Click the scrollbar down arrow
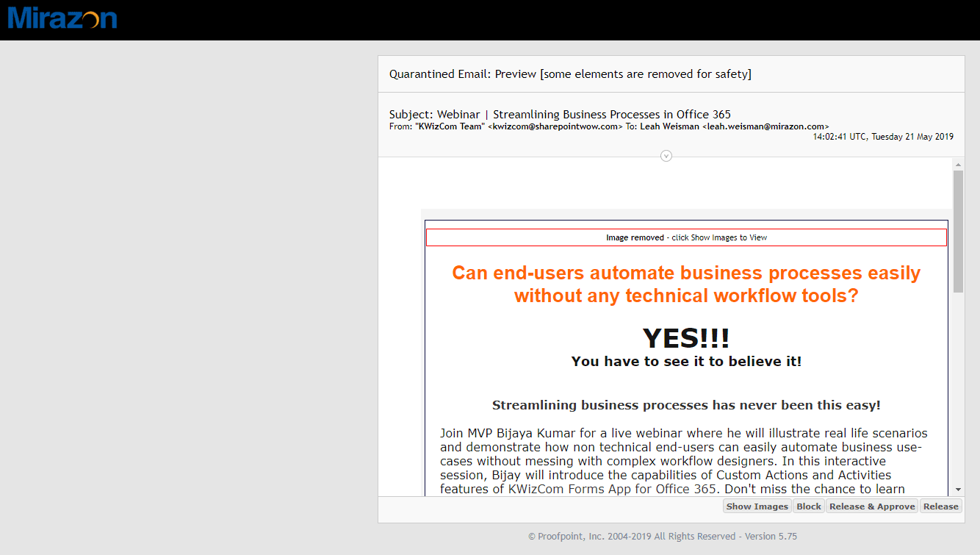The image size is (980, 555). coord(958,490)
